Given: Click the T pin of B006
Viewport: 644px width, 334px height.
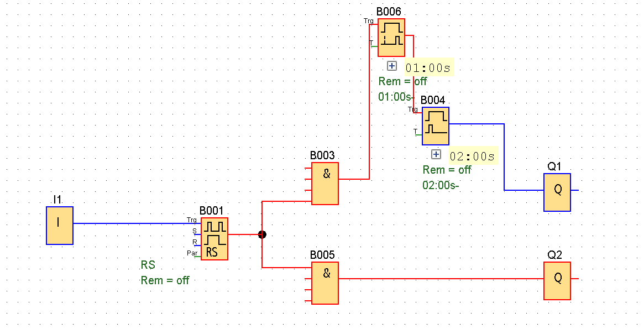Looking at the screenshot, I should click(x=371, y=43).
